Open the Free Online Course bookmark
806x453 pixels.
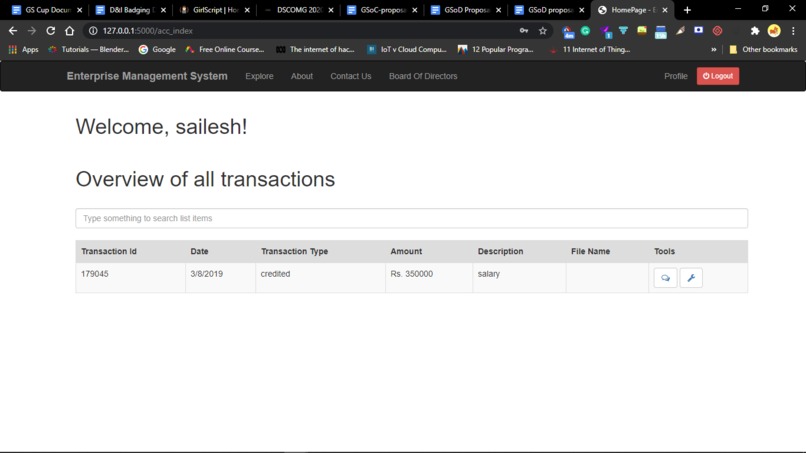pyautogui.click(x=225, y=49)
